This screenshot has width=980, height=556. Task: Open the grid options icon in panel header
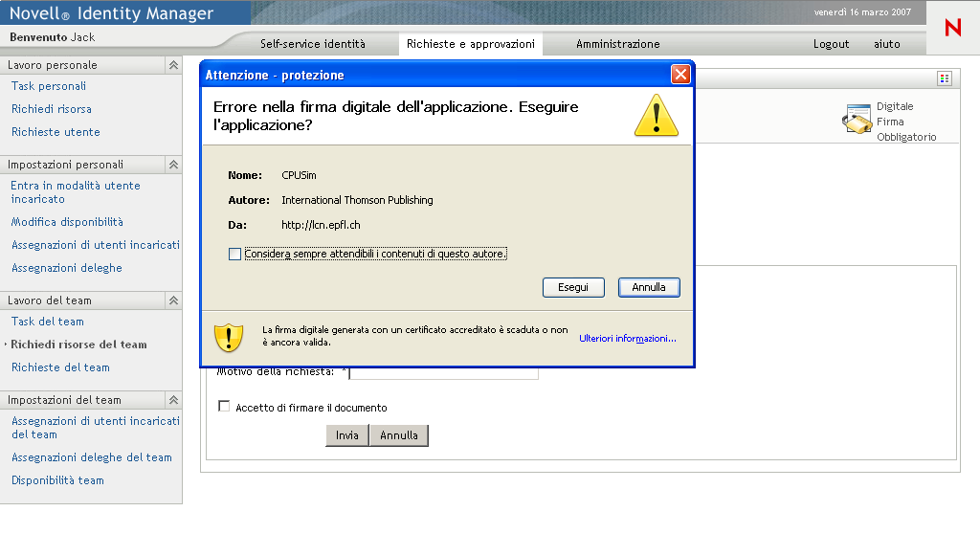[x=945, y=78]
